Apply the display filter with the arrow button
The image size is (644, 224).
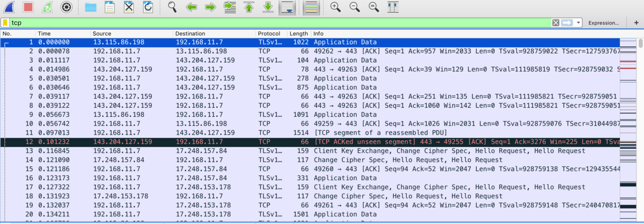click(567, 23)
